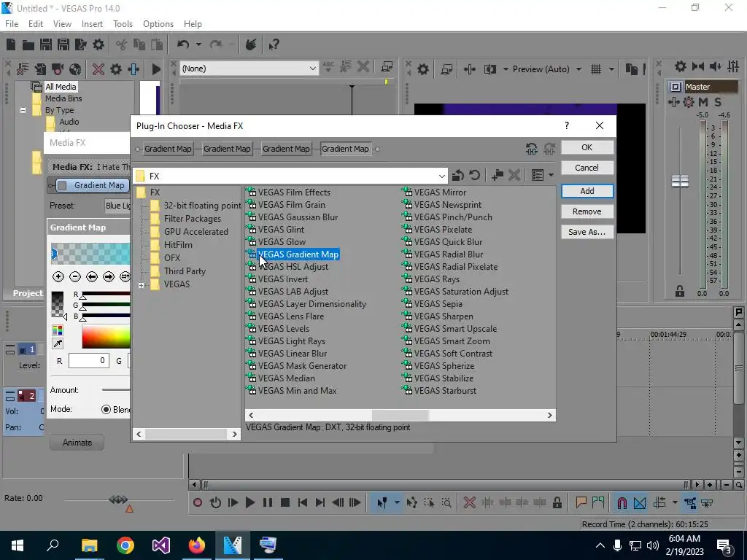
Task: Click the Play button in transport bar
Action: point(249,502)
